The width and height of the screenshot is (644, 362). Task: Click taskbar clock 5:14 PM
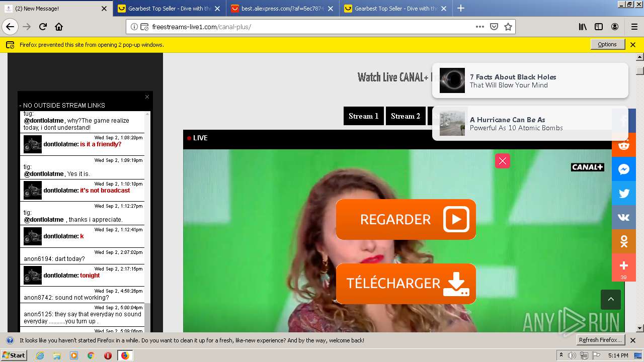click(618, 355)
